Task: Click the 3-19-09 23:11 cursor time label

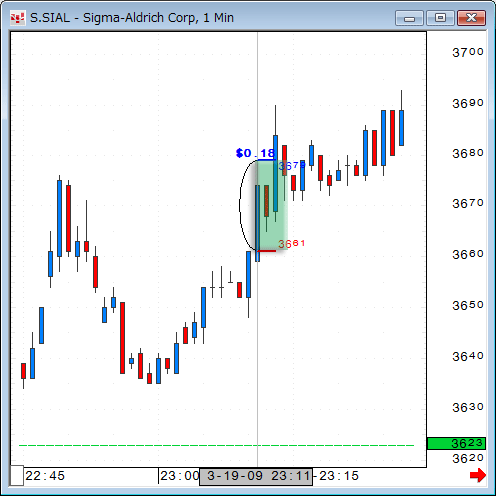Action: [x=256, y=476]
